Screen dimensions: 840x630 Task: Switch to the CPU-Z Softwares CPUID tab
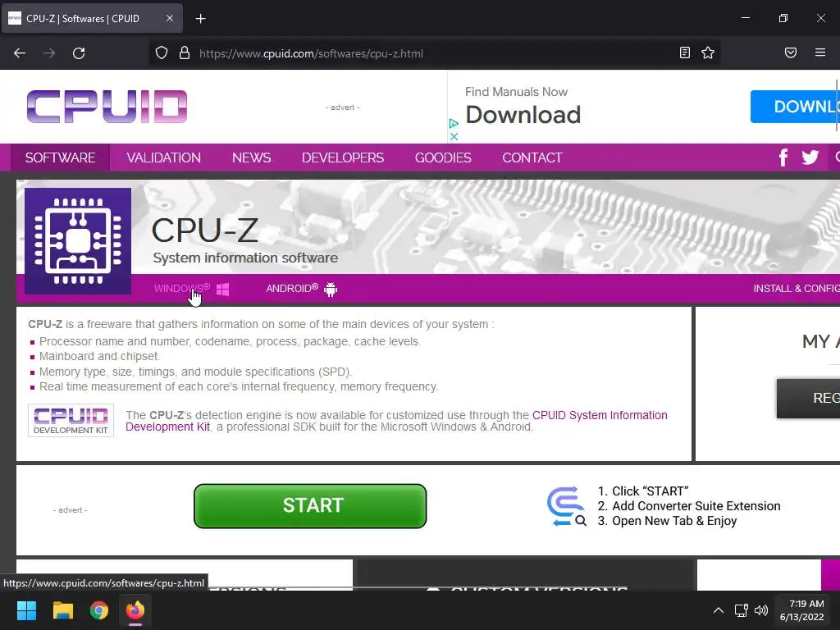coord(92,18)
